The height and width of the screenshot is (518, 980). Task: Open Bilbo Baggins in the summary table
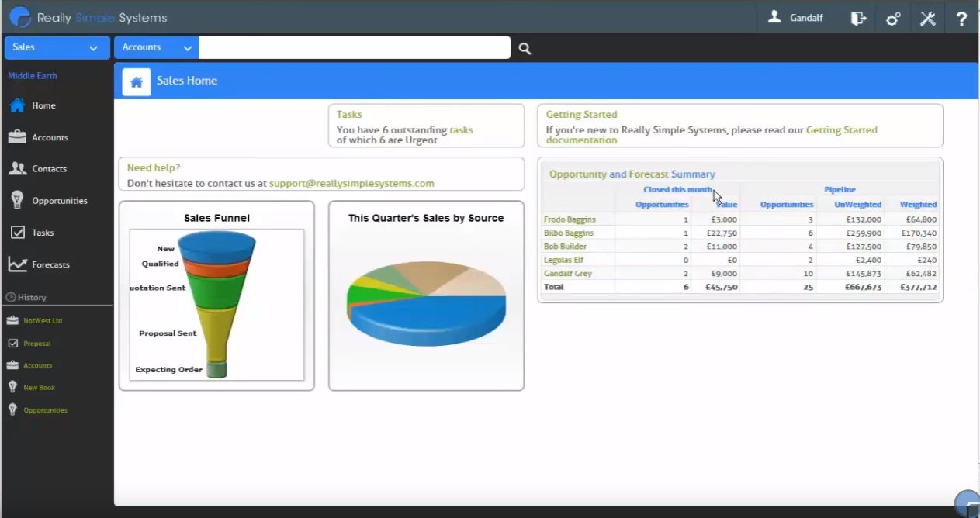point(569,233)
